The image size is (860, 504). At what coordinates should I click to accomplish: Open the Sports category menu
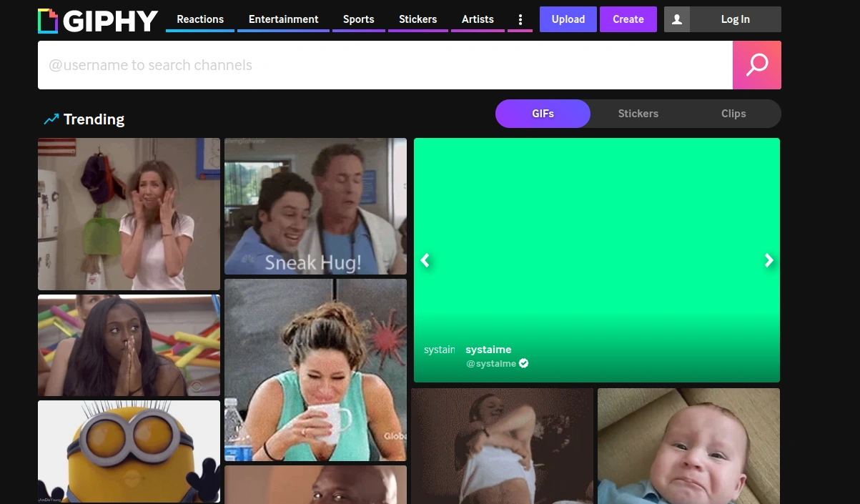pos(358,19)
